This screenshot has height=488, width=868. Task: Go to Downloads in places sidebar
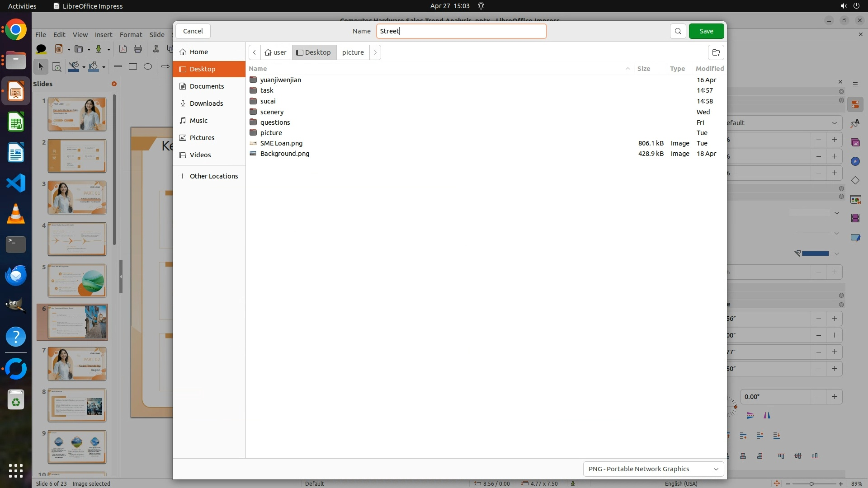point(206,103)
